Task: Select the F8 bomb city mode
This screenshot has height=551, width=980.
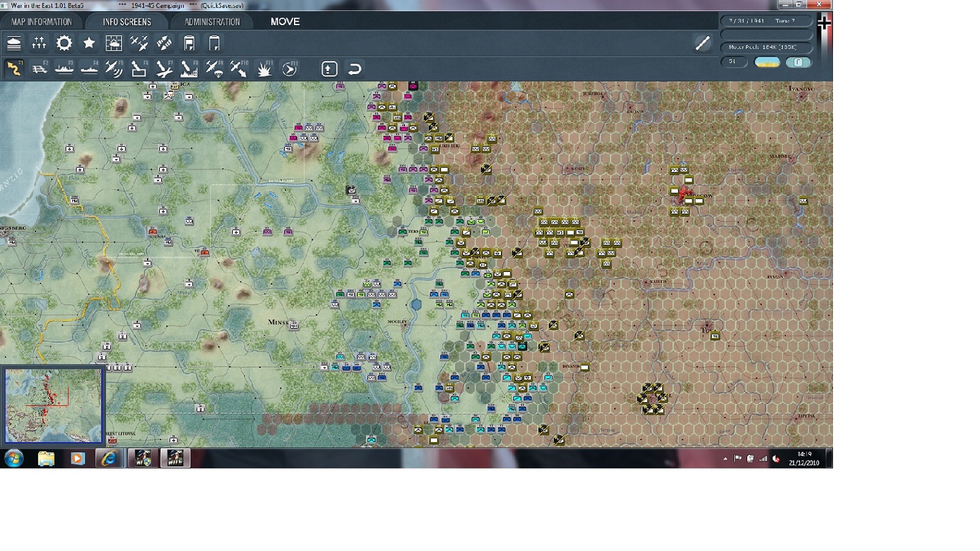Action: pyautogui.click(x=189, y=68)
